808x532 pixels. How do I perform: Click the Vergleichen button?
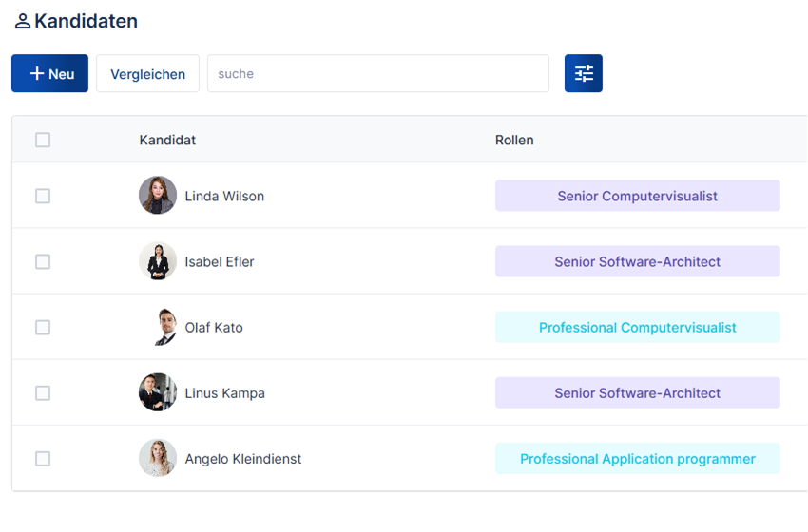click(147, 73)
